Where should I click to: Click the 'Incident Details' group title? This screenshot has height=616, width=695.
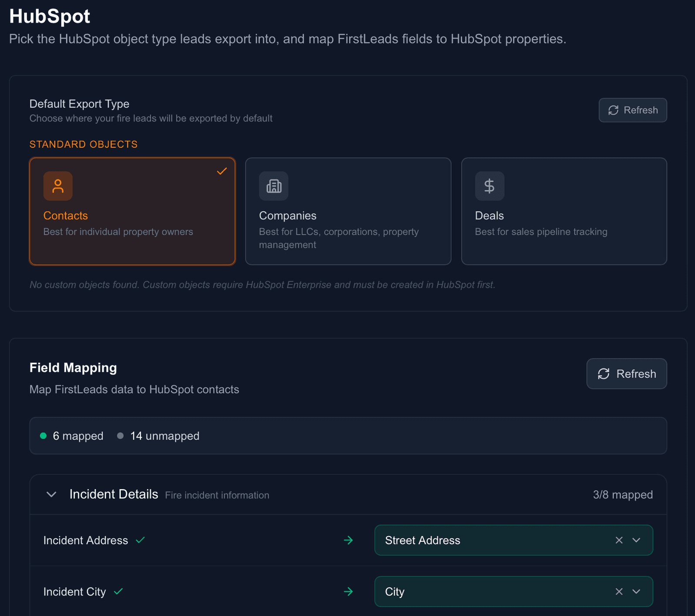[114, 494]
